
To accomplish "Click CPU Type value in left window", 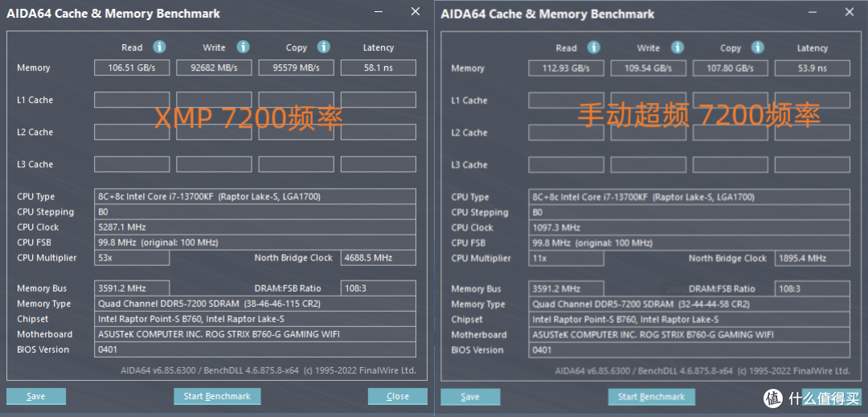I will (256, 196).
